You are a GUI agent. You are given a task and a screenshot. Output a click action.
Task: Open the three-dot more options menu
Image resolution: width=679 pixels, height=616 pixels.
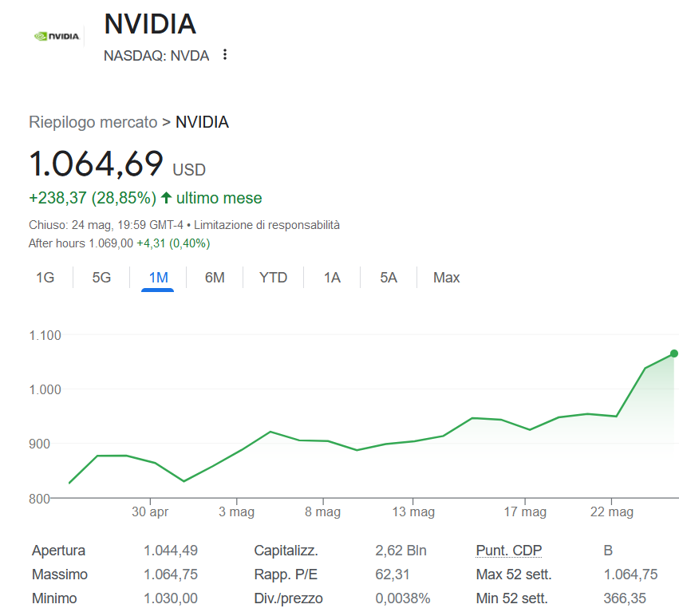click(x=225, y=55)
